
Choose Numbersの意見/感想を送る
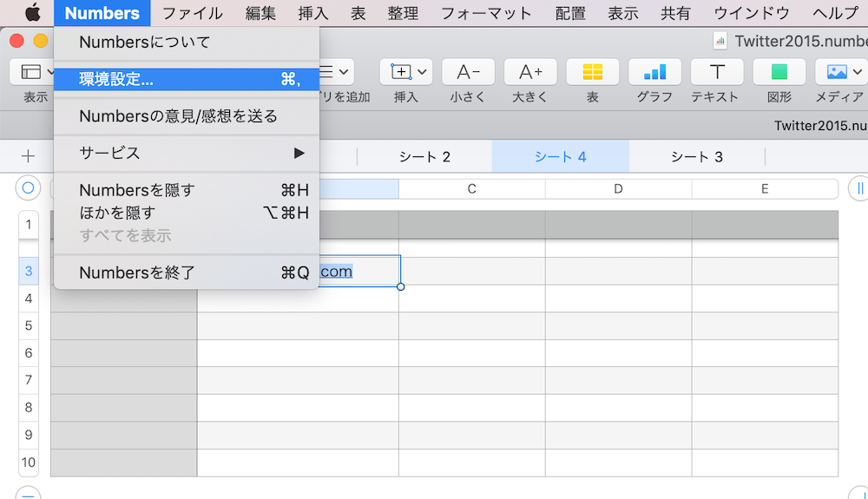(x=187, y=116)
